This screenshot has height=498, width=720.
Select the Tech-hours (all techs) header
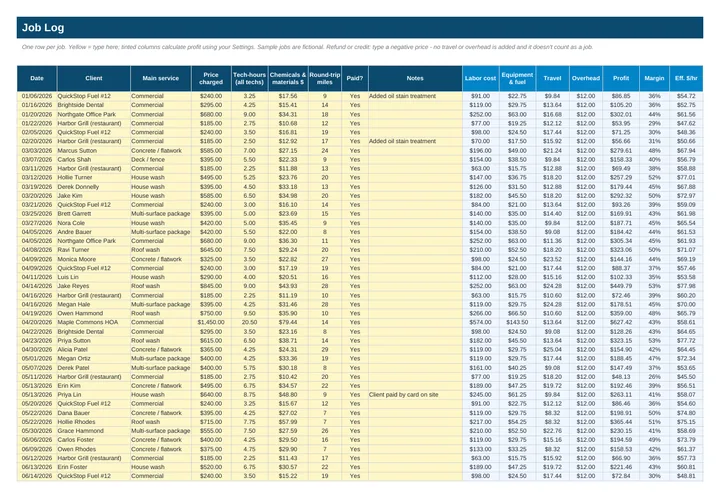[x=249, y=78]
